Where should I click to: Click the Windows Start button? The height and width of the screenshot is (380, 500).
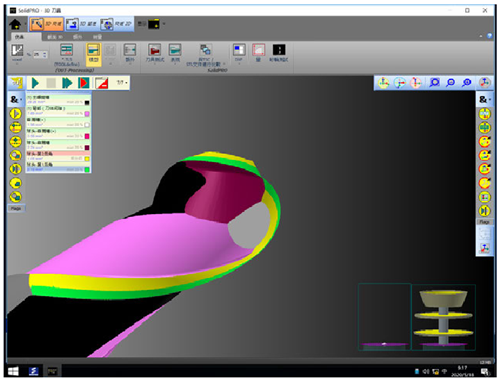pyautogui.click(x=13, y=371)
